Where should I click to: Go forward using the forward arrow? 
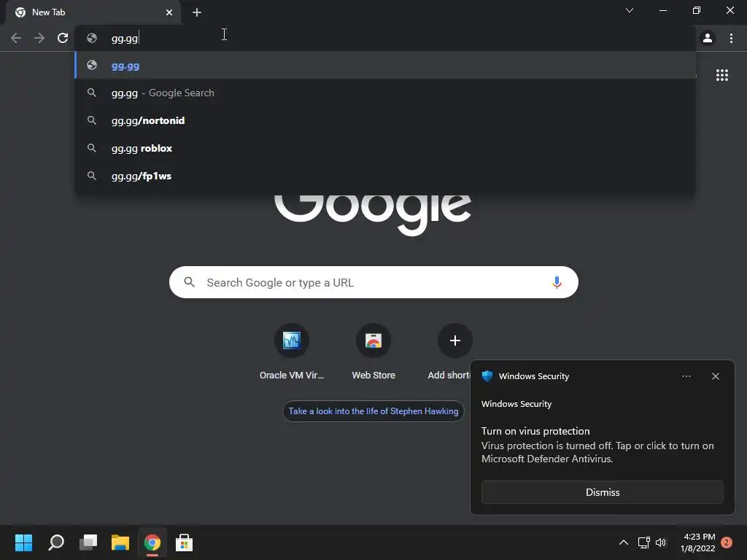point(39,38)
